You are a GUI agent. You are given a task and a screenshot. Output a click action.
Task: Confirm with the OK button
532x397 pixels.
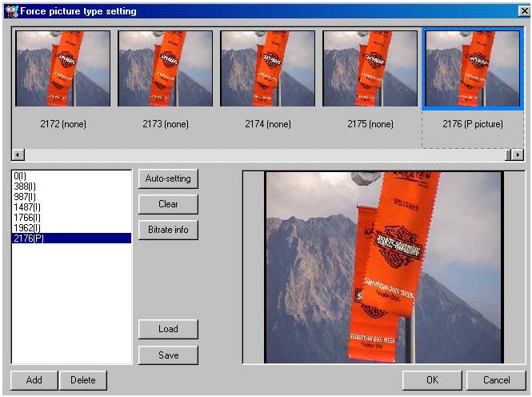[432, 380]
